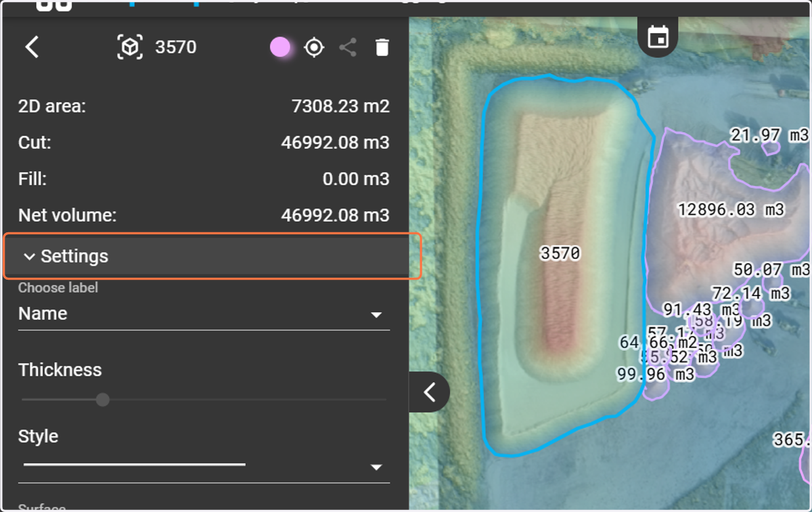
Task: Click the volume measurement cube icon
Action: pos(130,47)
